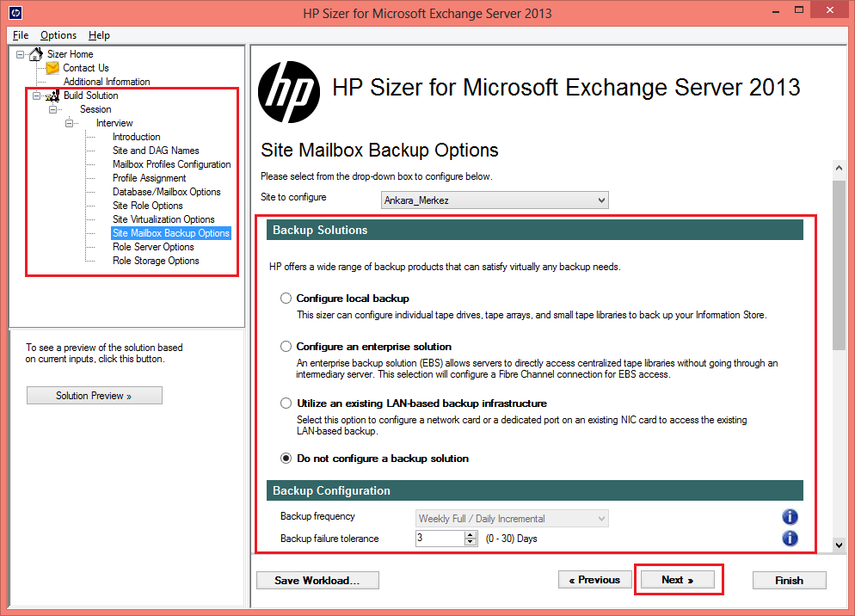Screen dimensions: 855x616
Task: Maximize the HP Sizer window
Action: tap(799, 10)
